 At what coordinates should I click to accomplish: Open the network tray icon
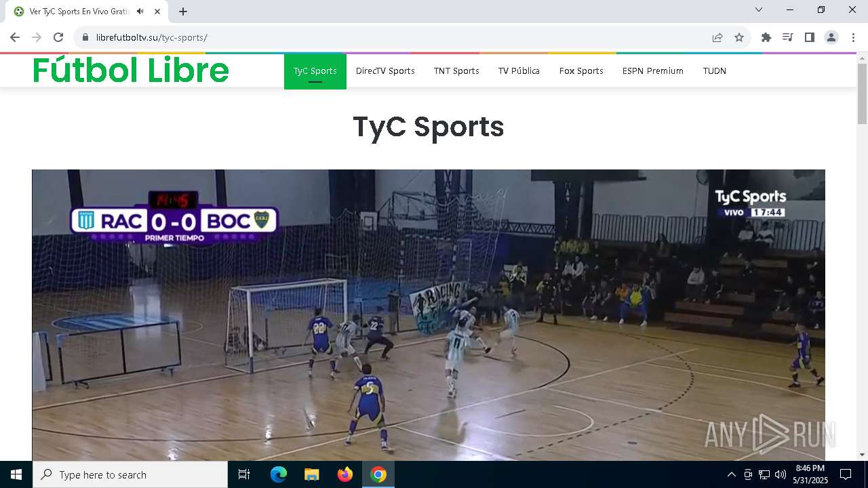[x=764, y=474]
